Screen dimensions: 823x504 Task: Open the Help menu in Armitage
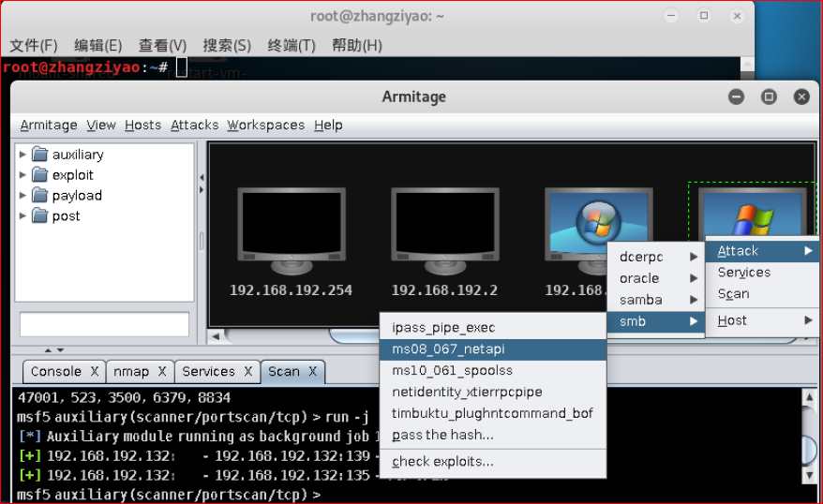pyautogui.click(x=328, y=125)
